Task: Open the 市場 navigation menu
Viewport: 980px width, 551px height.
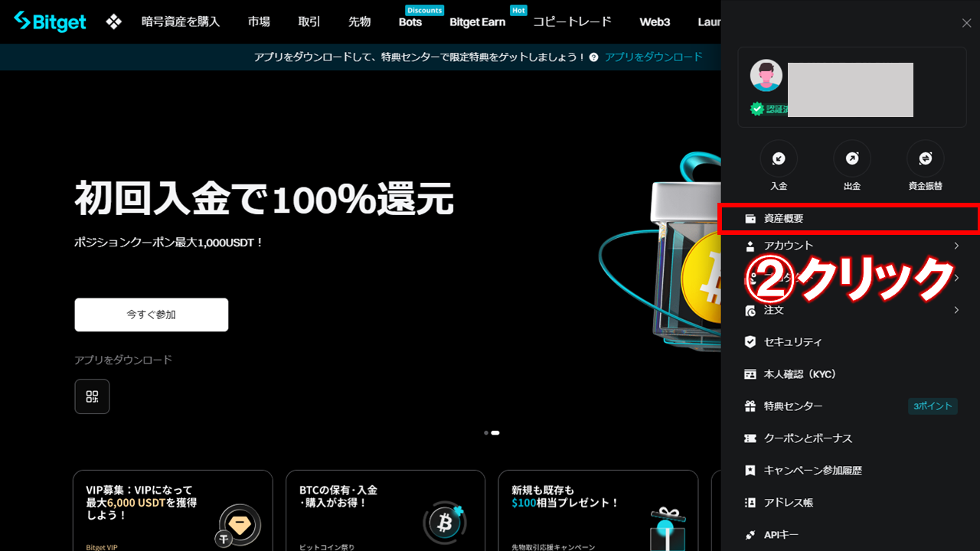Action: (x=259, y=21)
